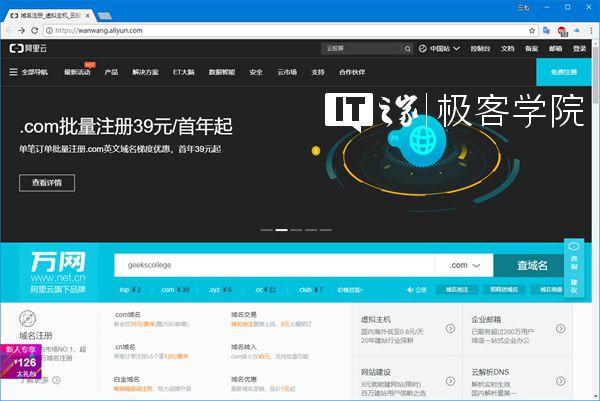Screen dimensions: 600x401
Task: Open the 合作伙伴 menu item
Action: pyautogui.click(x=352, y=72)
